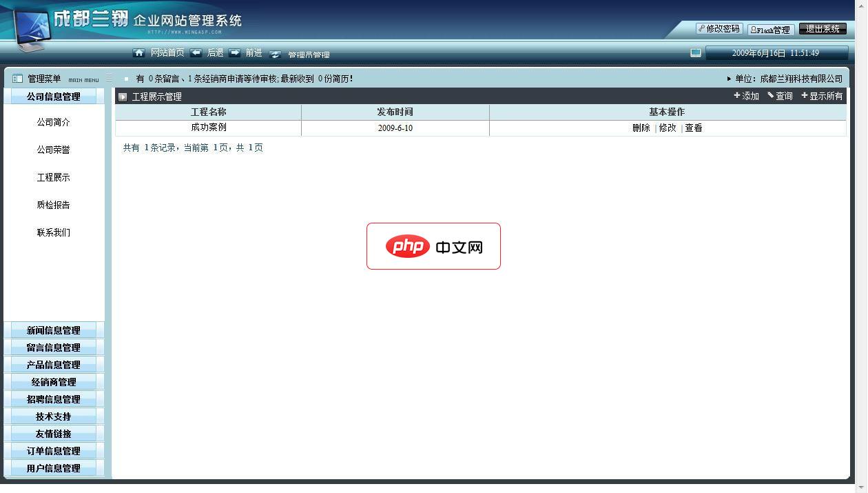This screenshot has height=493, width=868.
Task: Open 管理员管理 in the toolbar
Action: [x=309, y=54]
